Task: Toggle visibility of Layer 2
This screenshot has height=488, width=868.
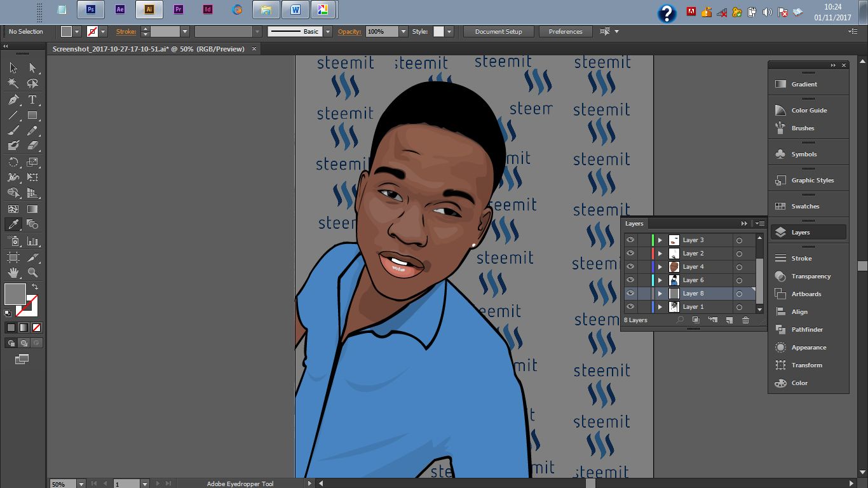Action: (630, 254)
